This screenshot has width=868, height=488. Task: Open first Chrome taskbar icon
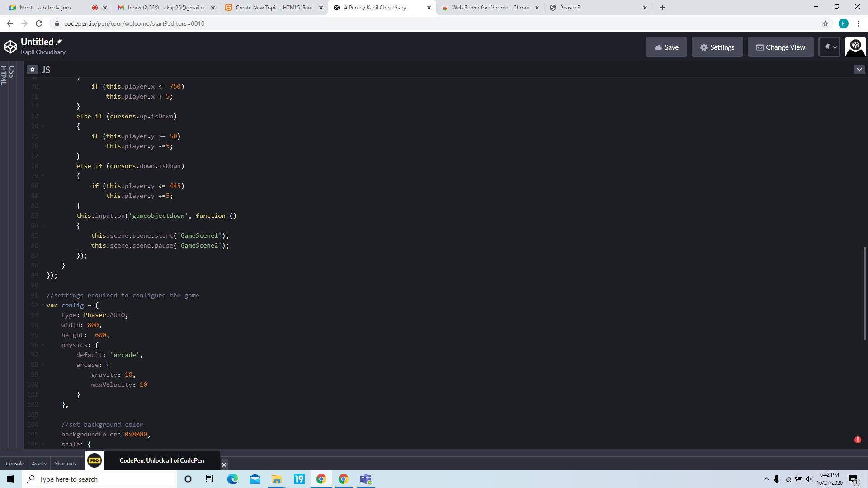click(x=321, y=479)
